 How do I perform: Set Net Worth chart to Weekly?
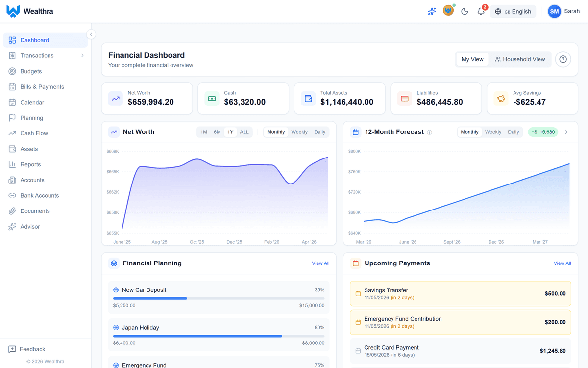click(x=299, y=132)
